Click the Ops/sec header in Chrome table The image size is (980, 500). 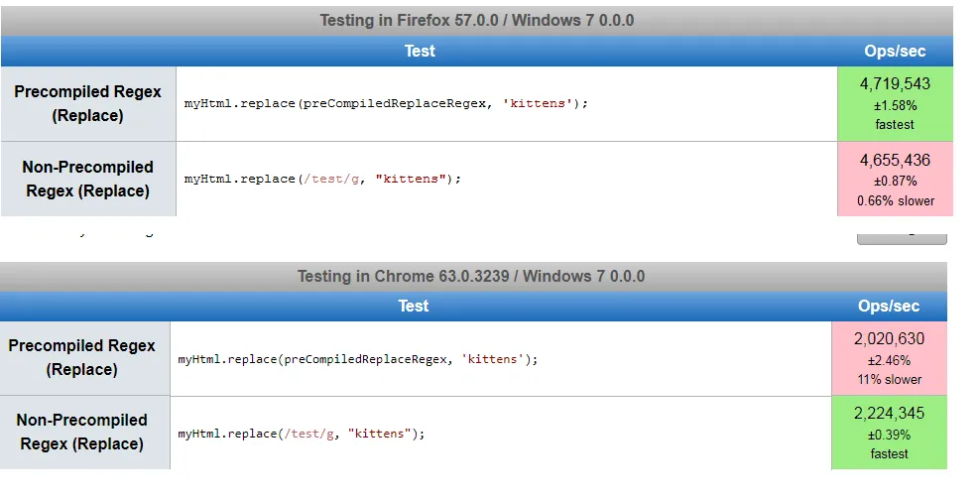tap(889, 306)
